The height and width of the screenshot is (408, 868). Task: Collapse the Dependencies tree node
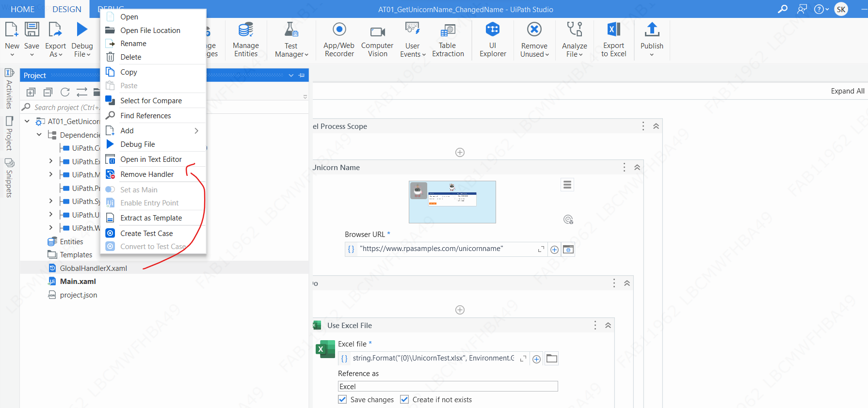coord(39,135)
